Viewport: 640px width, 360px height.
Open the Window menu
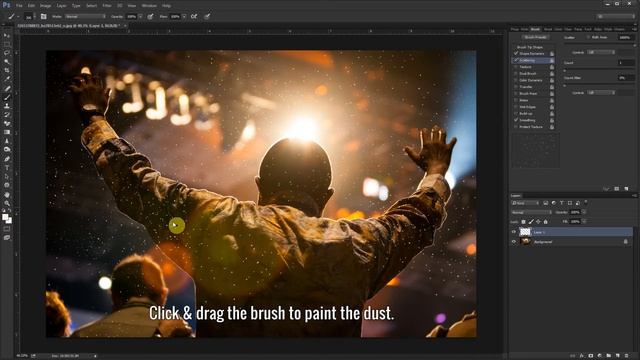[x=149, y=6]
